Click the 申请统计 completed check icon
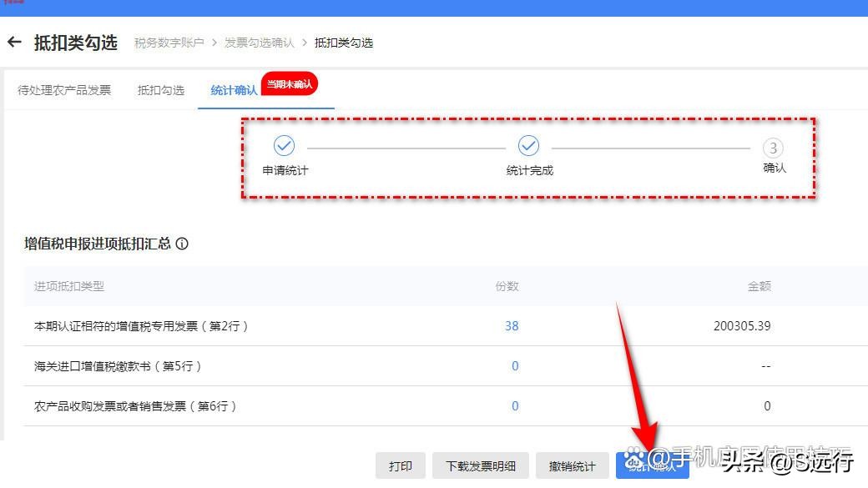The width and height of the screenshot is (868, 488). coord(284,146)
